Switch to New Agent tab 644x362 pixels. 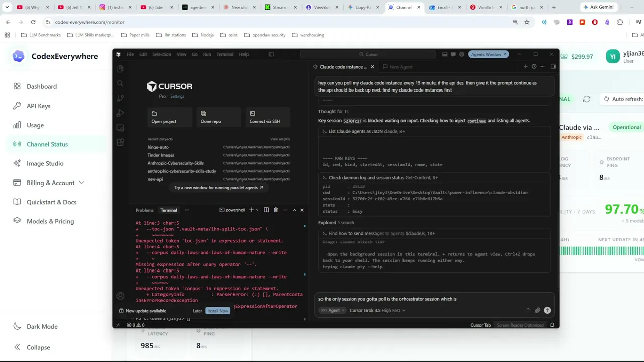pos(397,67)
